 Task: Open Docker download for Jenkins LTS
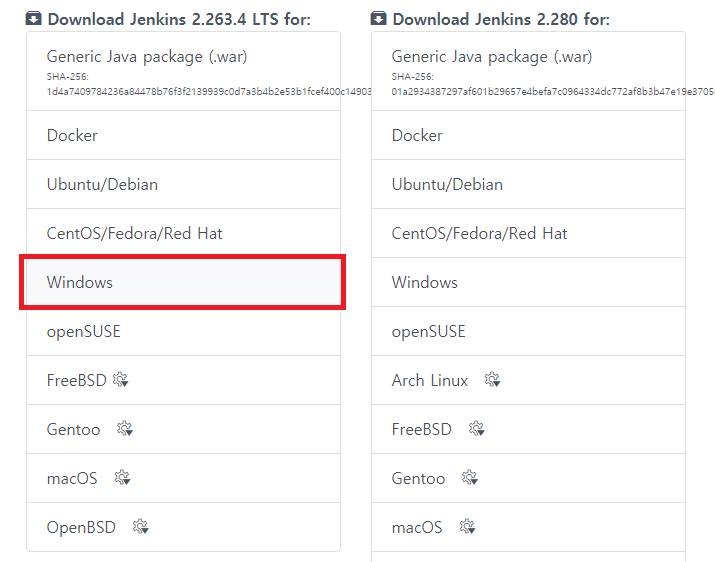click(x=183, y=135)
